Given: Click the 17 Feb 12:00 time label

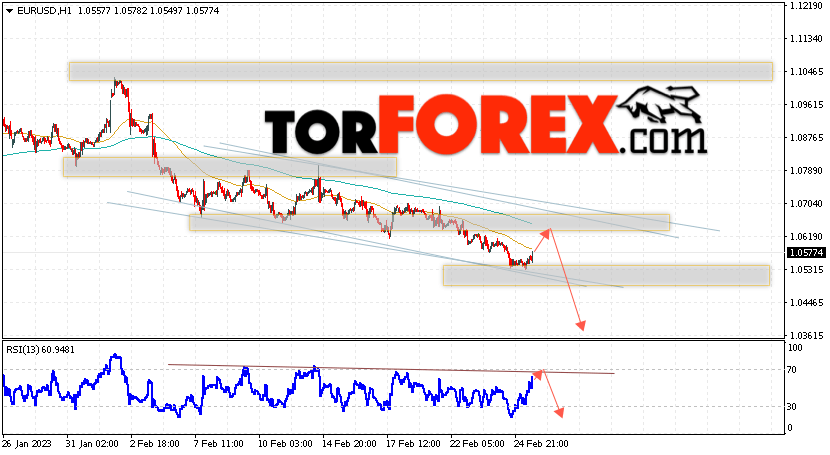Looking at the screenshot, I should click(413, 443).
